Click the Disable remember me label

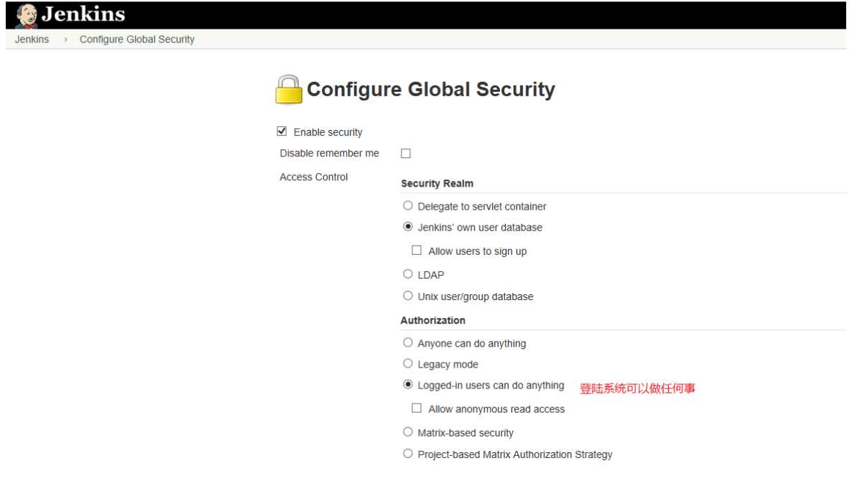tap(330, 153)
